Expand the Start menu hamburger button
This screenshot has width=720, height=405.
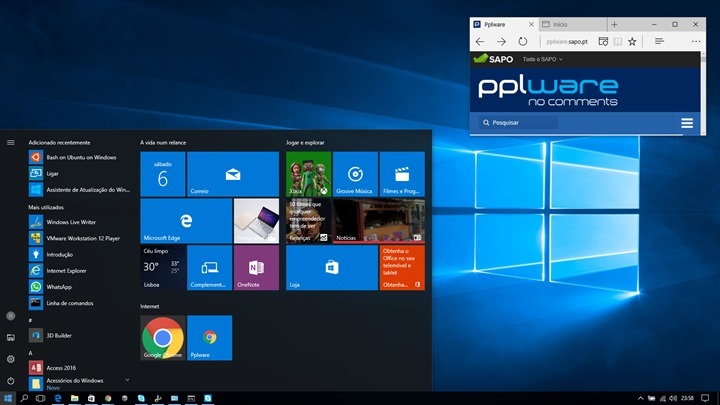tap(11, 143)
